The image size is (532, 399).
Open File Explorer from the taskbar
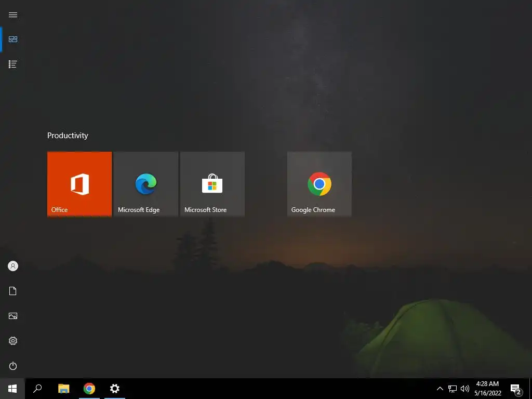click(63, 389)
